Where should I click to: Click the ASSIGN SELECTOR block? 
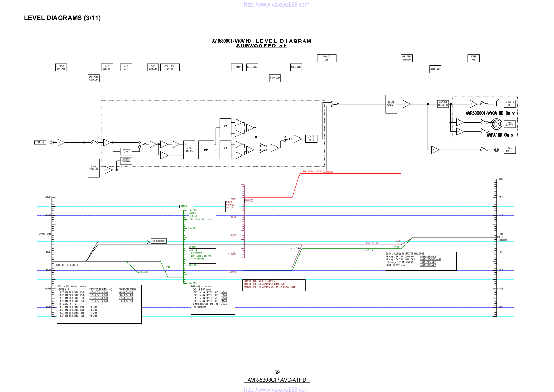tap(443, 104)
